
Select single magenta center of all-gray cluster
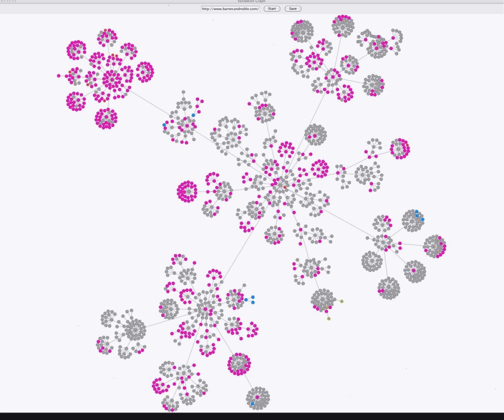pyautogui.click(x=413, y=270)
